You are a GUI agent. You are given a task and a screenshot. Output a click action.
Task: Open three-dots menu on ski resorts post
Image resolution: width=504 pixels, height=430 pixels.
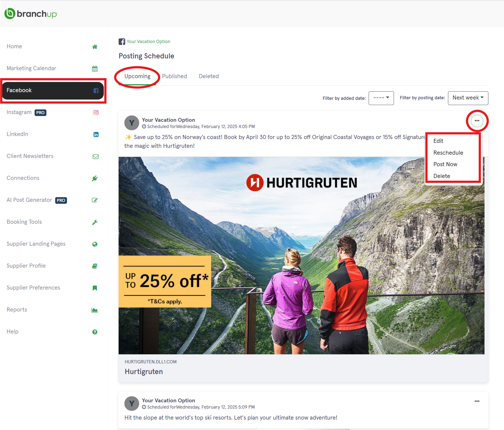[x=477, y=401]
